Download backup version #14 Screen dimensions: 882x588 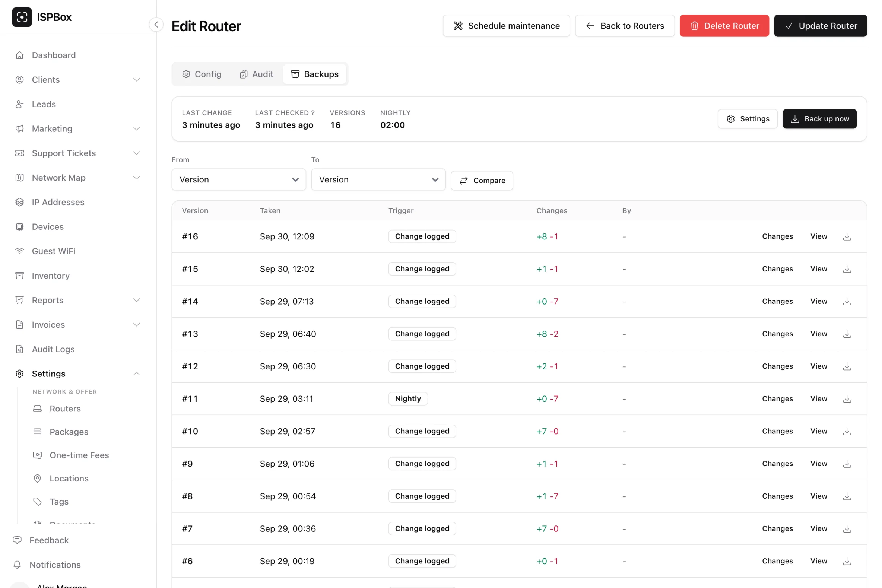847,302
